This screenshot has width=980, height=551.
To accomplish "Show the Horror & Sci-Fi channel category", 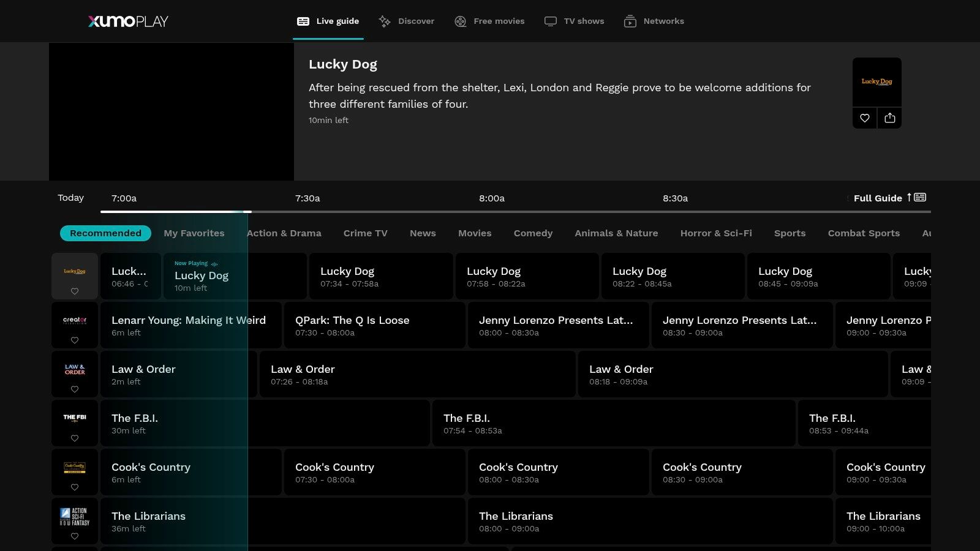I will 716,233.
